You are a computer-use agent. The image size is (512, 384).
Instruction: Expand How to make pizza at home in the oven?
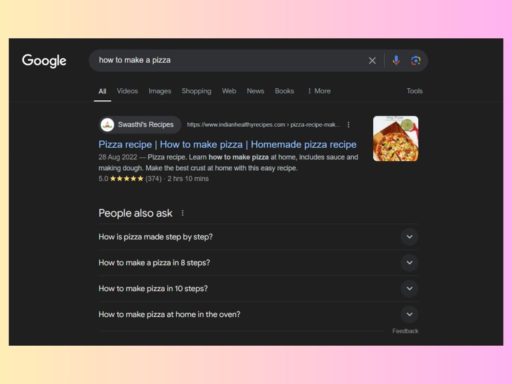[258, 314]
